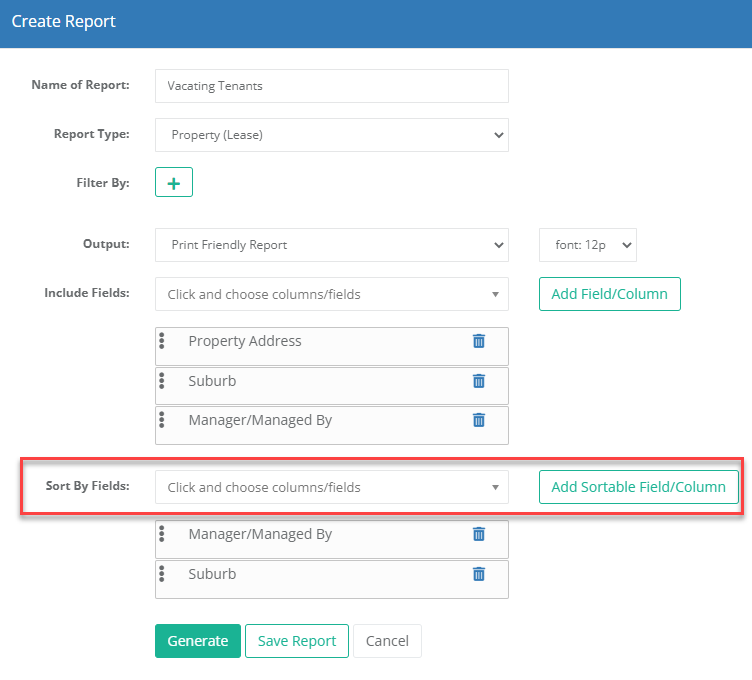Remove Suburb from the Include Fields list

pyautogui.click(x=478, y=381)
